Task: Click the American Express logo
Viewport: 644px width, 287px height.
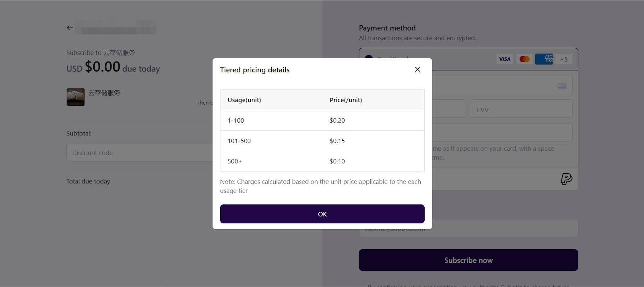Action: pos(545,59)
